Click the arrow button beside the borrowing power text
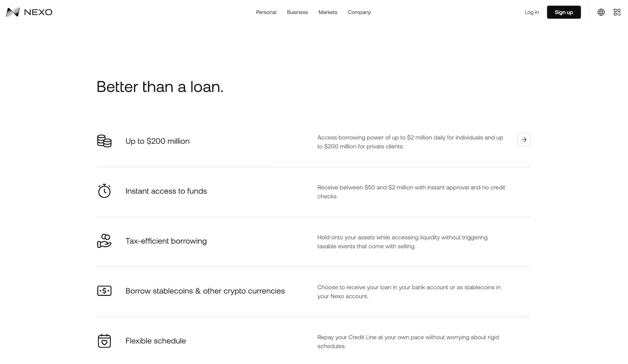The image size is (628, 364). coord(524,140)
